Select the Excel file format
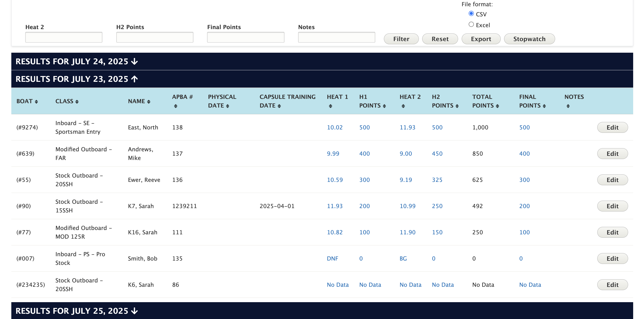644x319 pixels. 471,25
